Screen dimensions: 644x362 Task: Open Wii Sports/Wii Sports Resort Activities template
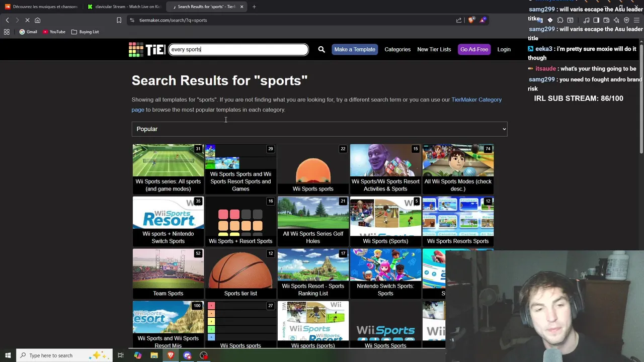(385, 169)
